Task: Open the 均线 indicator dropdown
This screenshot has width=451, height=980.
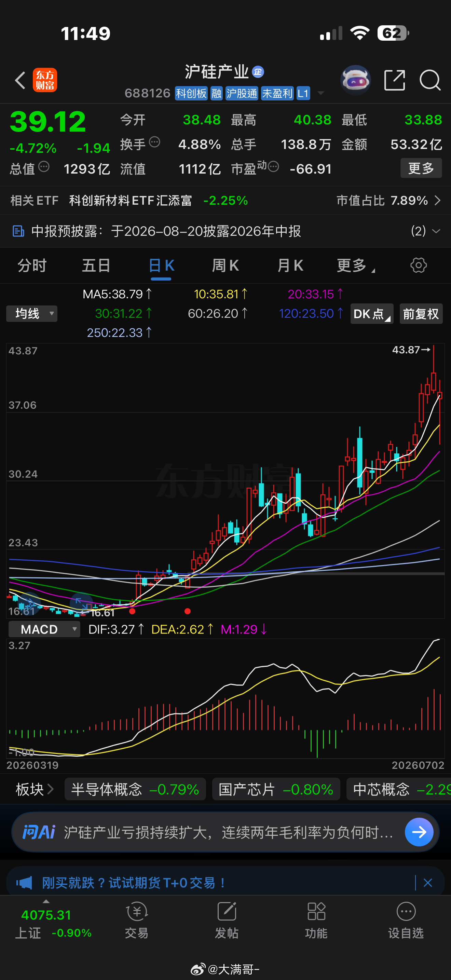Action: [32, 314]
